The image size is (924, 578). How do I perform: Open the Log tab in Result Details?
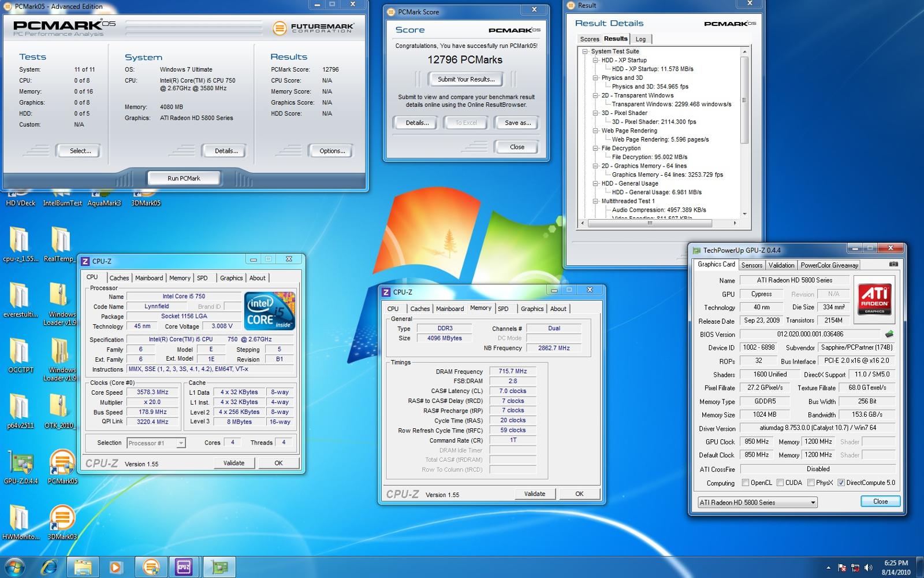click(x=640, y=39)
